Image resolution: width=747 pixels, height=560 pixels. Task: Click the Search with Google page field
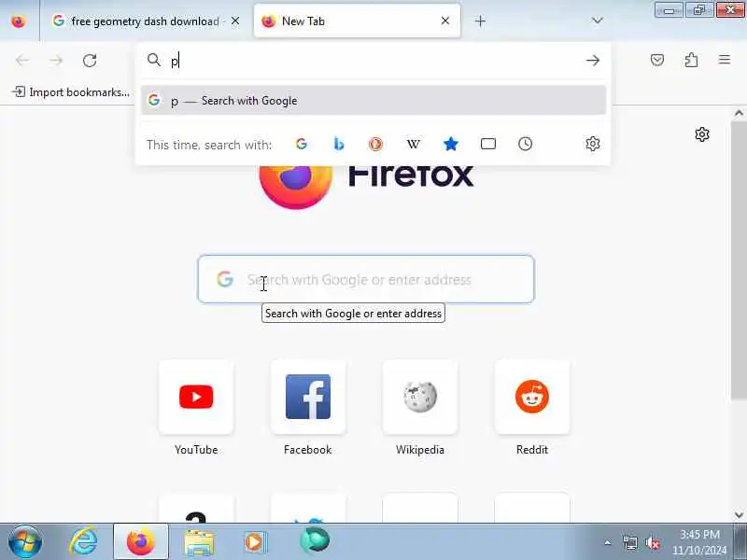tap(366, 279)
